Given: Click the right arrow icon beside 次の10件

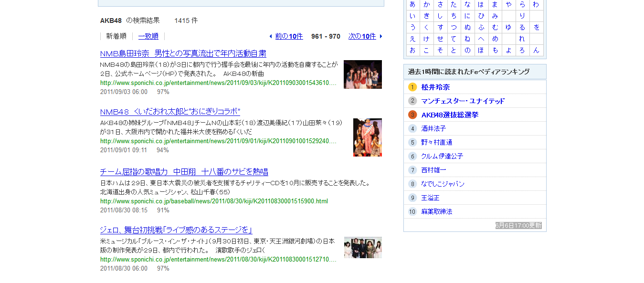Looking at the screenshot, I should [x=381, y=36].
